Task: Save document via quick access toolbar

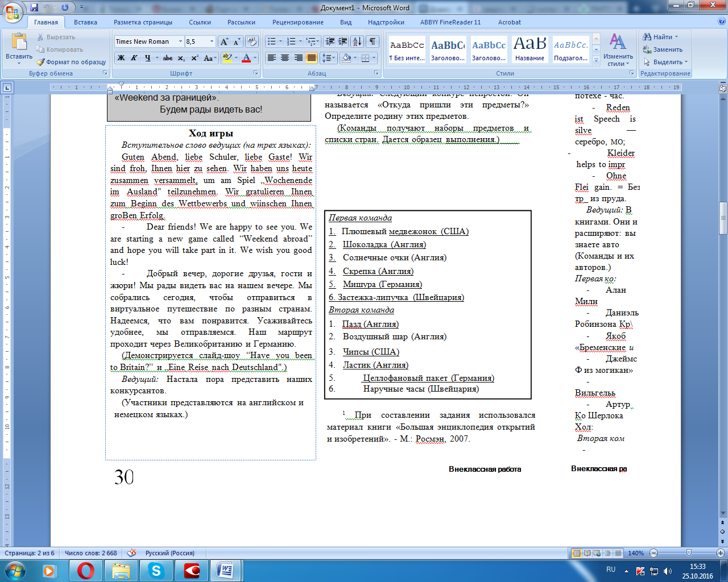Action: (34, 7)
